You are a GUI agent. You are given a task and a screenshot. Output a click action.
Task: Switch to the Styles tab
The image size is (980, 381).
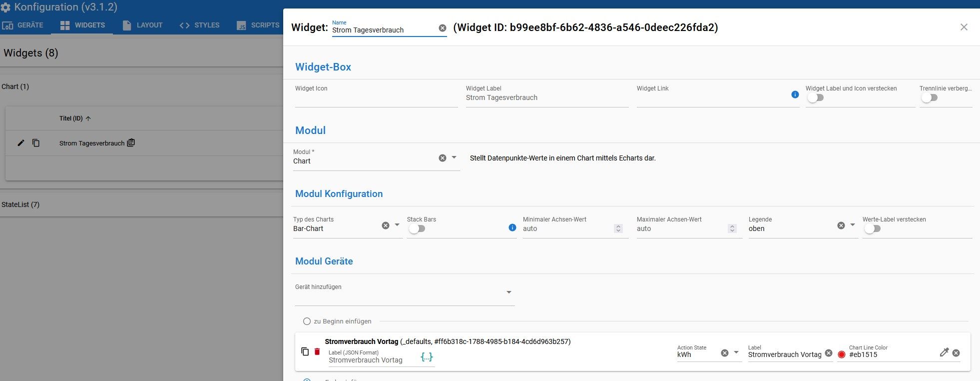[x=199, y=25]
